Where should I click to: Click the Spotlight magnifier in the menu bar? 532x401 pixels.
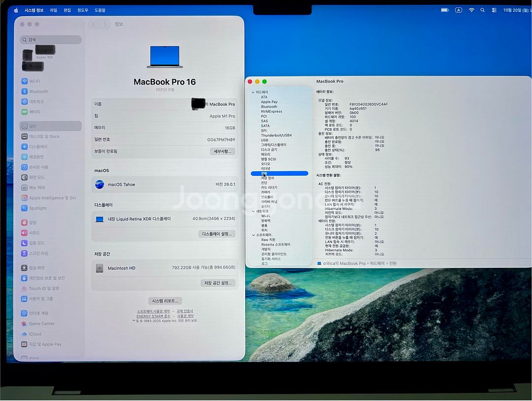coord(482,10)
